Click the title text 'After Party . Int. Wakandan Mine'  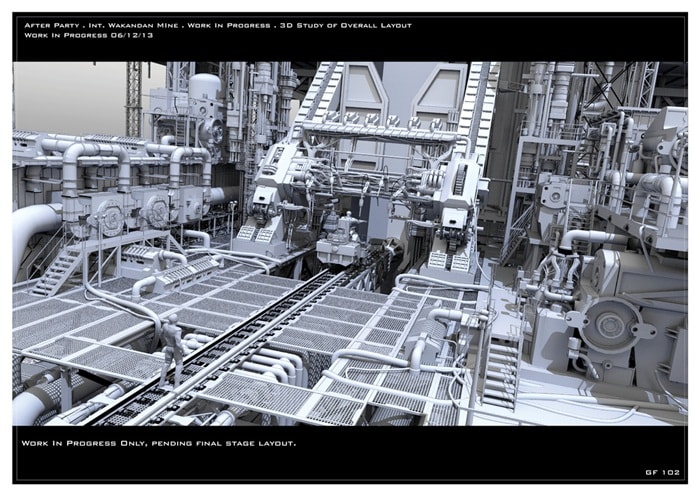pos(101,25)
